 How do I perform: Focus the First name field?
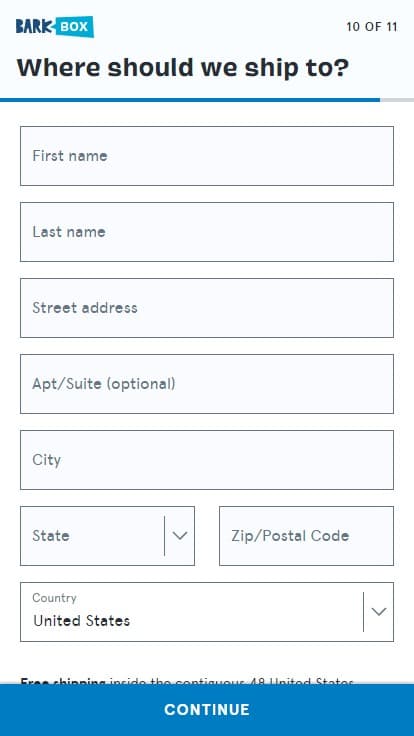[x=207, y=156]
